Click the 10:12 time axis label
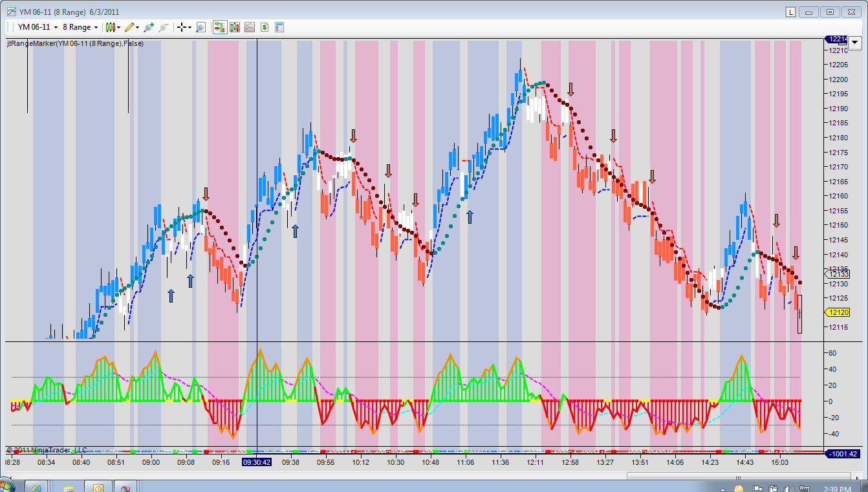The height and width of the screenshot is (492, 868). point(360,462)
